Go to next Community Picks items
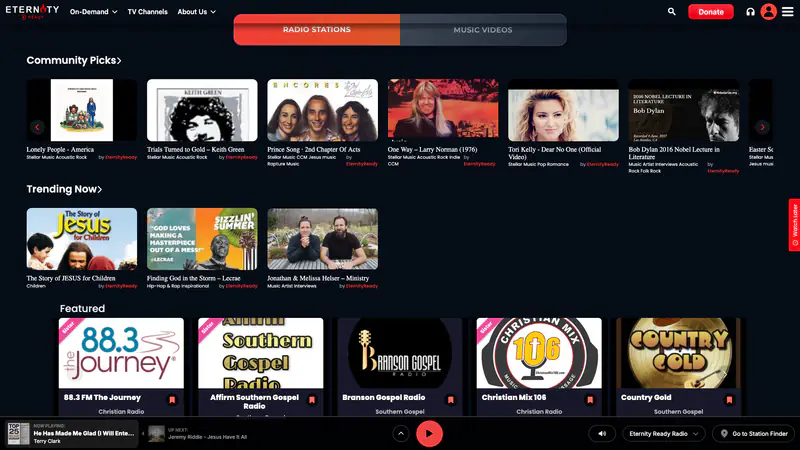Screen dimensions: 800x450 click(762, 127)
